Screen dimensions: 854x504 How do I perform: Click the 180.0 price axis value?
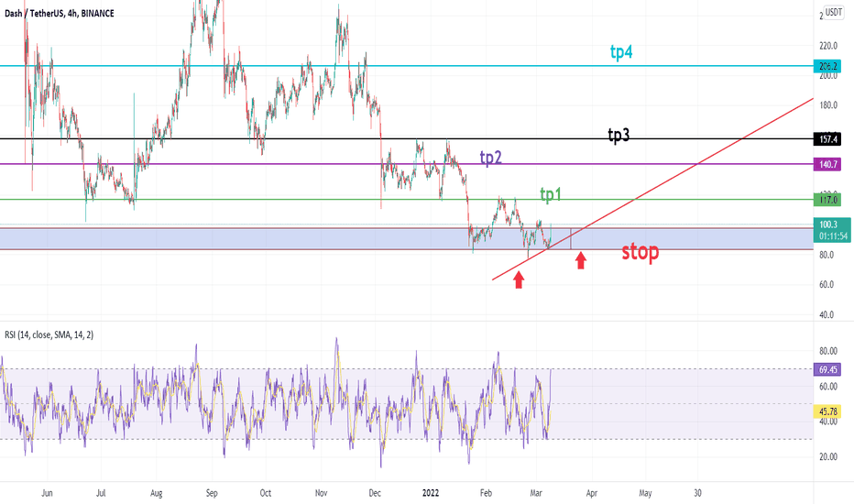click(827, 105)
